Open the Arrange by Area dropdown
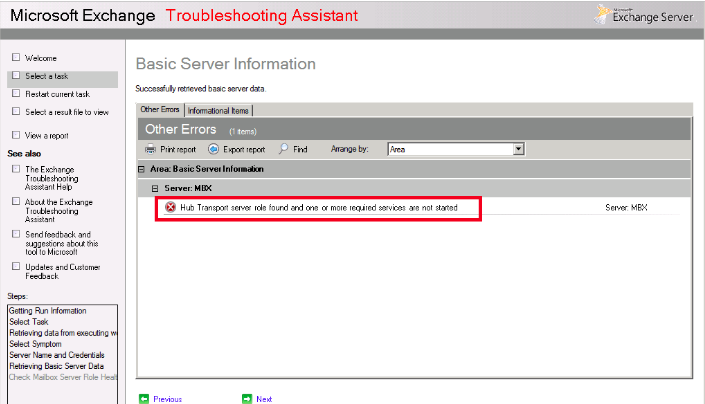This screenshot has height=404, width=705. tap(518, 149)
